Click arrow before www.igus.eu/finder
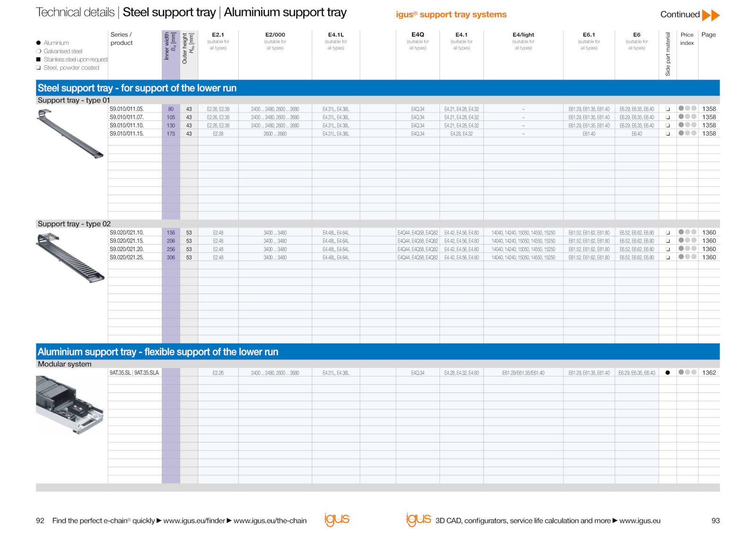Viewport: 756px width, 534px height. (x=159, y=521)
